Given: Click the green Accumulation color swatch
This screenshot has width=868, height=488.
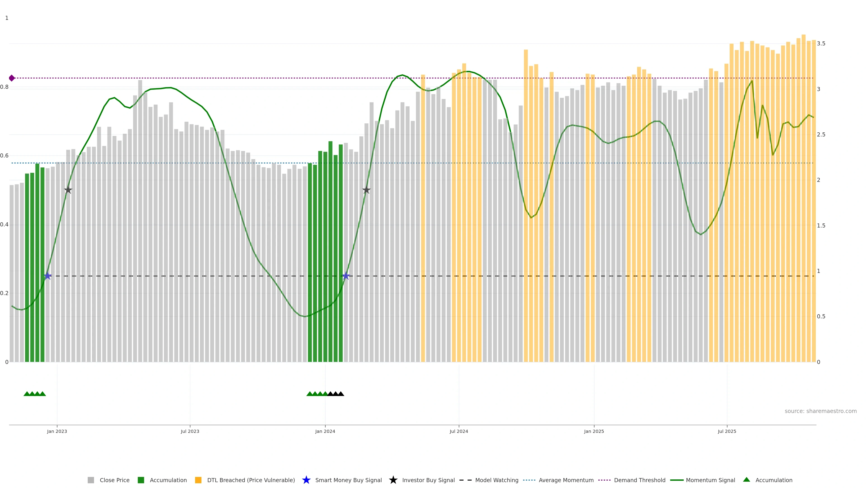Looking at the screenshot, I should tap(141, 480).
